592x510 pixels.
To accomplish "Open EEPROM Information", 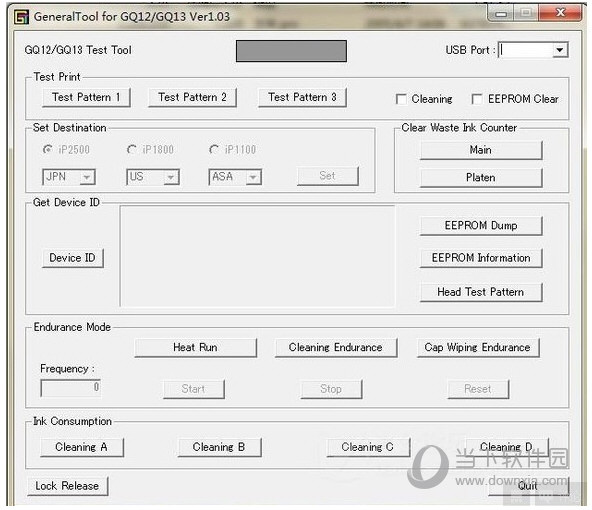I will pyautogui.click(x=481, y=258).
